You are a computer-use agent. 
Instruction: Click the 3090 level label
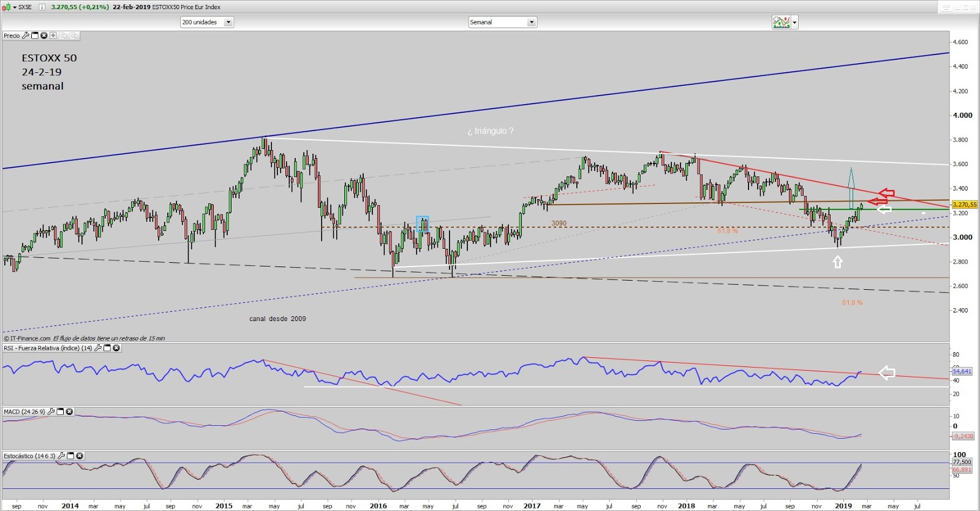tap(559, 223)
